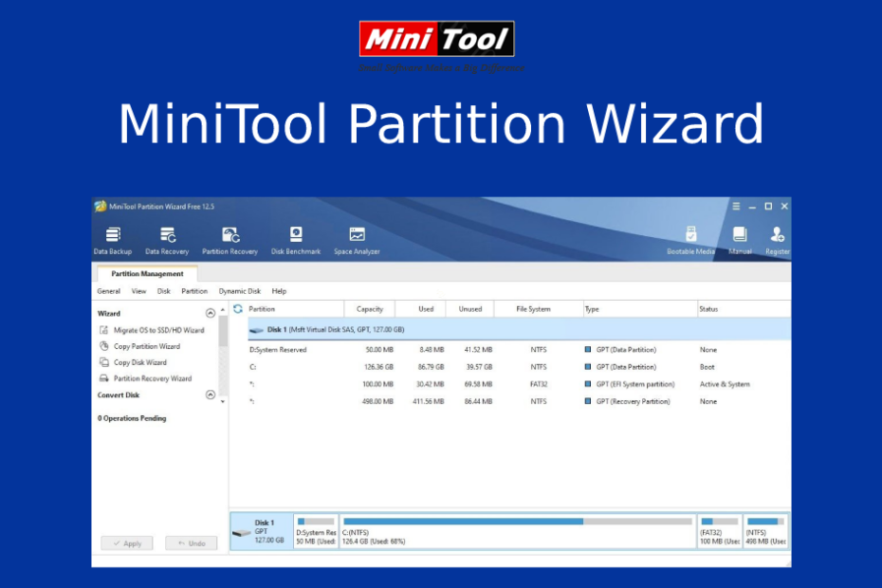The width and height of the screenshot is (882, 588).
Task: Refresh the partition list
Action: click(x=238, y=309)
